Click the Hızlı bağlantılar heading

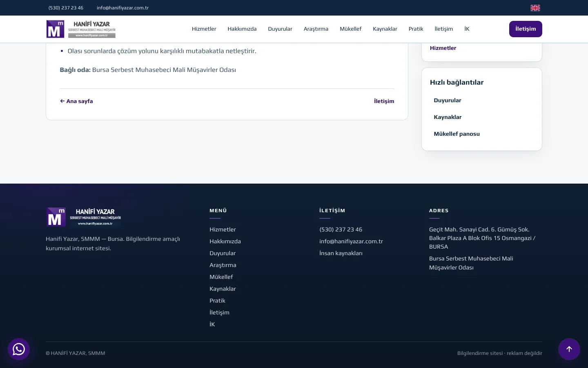pyautogui.click(x=457, y=82)
